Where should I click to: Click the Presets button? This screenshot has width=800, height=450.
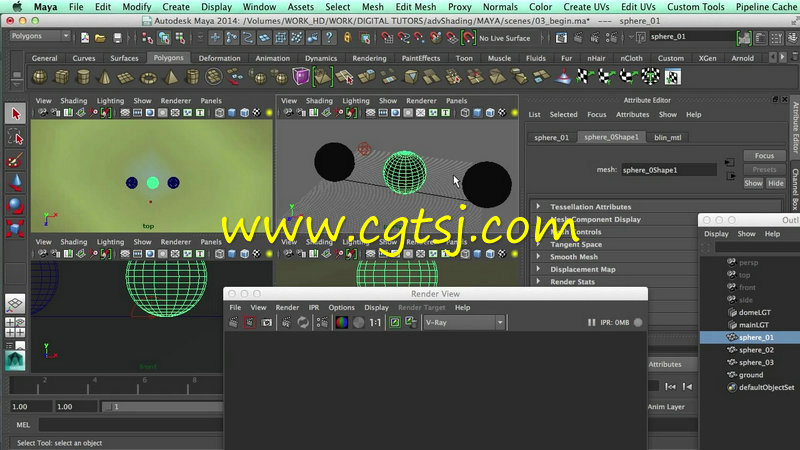pyautogui.click(x=764, y=169)
